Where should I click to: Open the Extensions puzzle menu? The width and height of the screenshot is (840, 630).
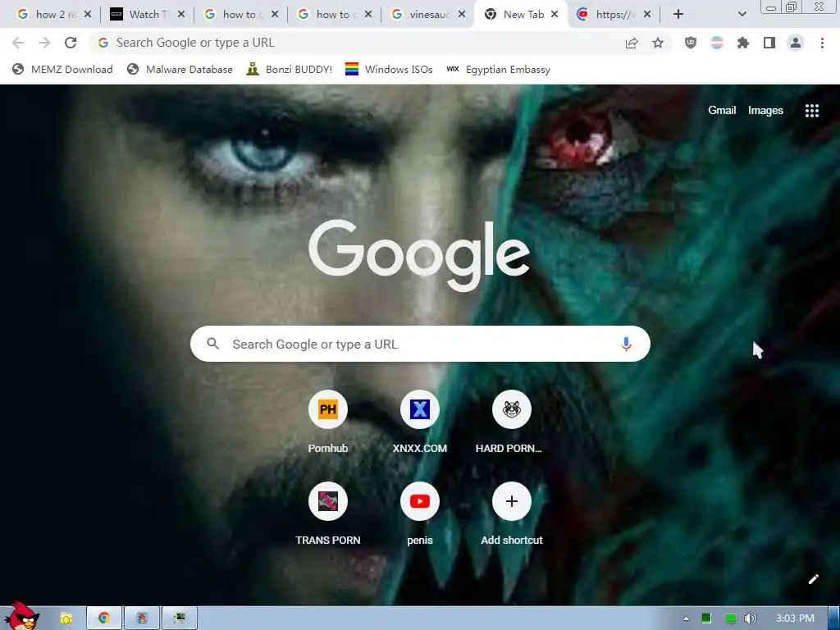743,43
